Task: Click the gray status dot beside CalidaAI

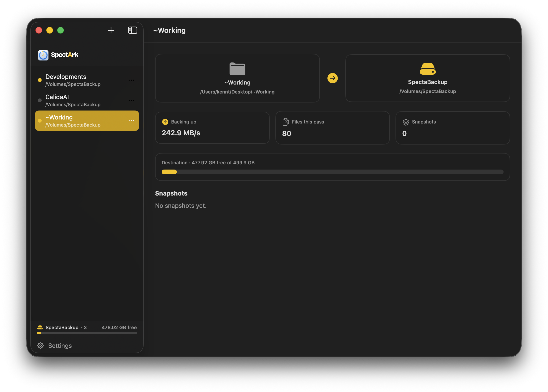Action: [x=40, y=100]
